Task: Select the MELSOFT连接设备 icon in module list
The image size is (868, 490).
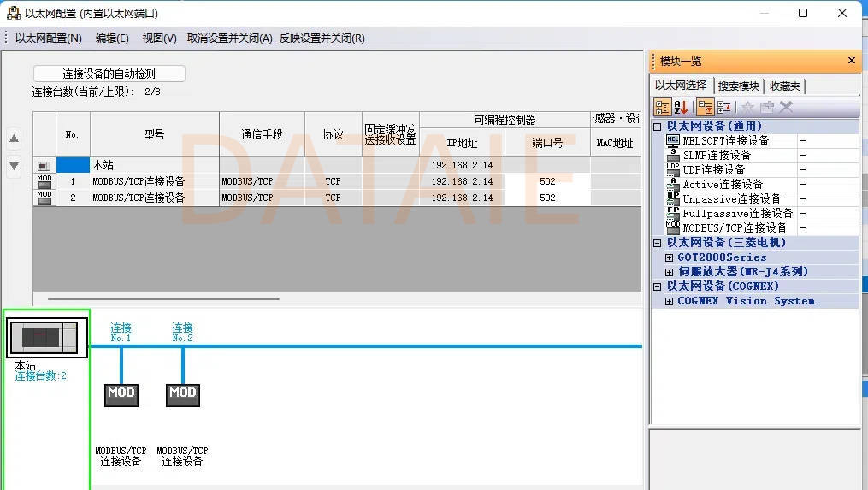Action: coord(672,140)
